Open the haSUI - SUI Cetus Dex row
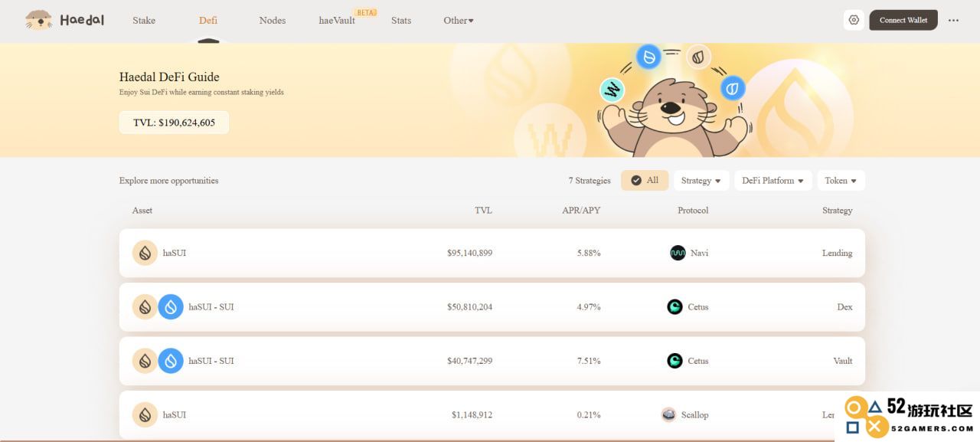The height and width of the screenshot is (442, 980). coord(492,307)
